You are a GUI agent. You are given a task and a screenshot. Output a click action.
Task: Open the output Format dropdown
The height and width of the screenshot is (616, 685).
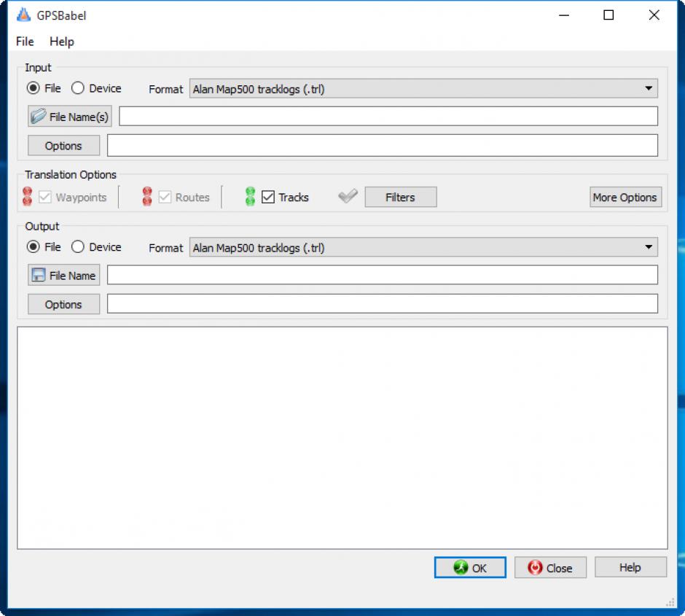[423, 247]
